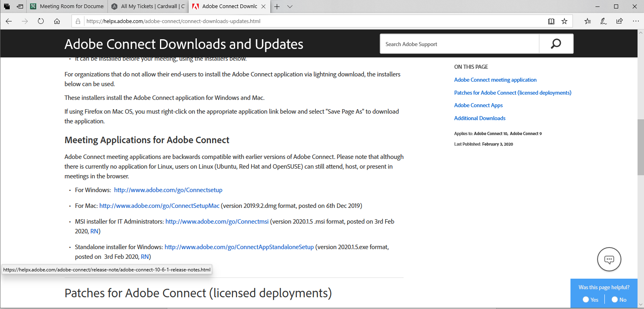Image resolution: width=644 pixels, height=309 pixels.
Task: Open the favorites hub list
Action: (587, 21)
